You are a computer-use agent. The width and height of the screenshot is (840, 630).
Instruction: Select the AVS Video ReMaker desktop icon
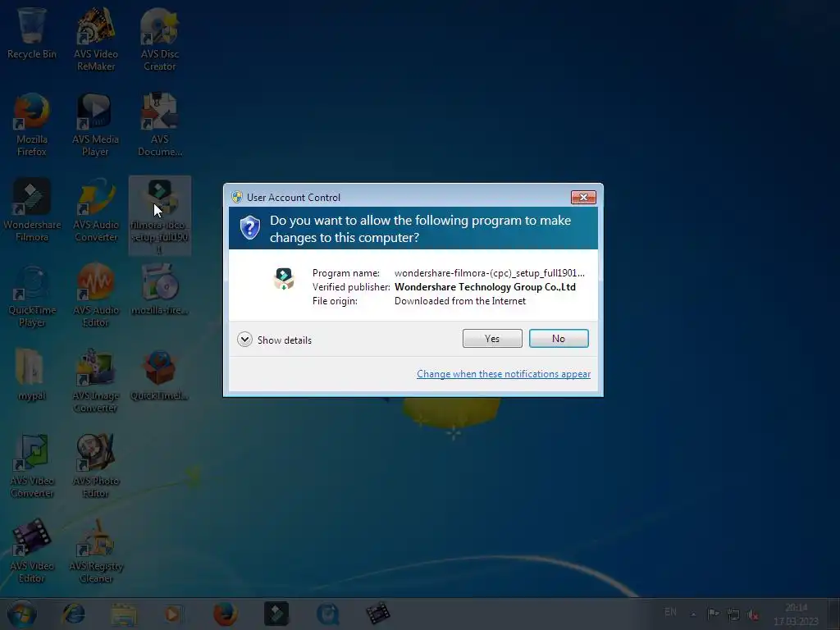pos(95,39)
